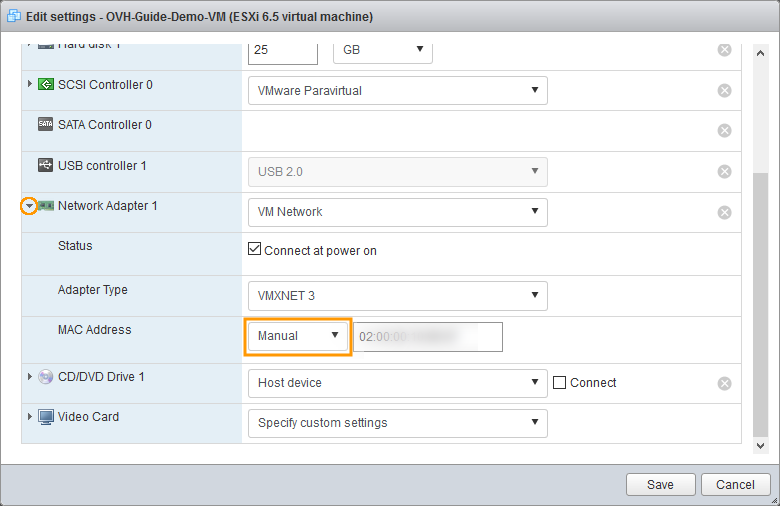Screen dimensions: 780x506
Task: Click the CD/DVD Drive disc icon
Action: point(46,377)
